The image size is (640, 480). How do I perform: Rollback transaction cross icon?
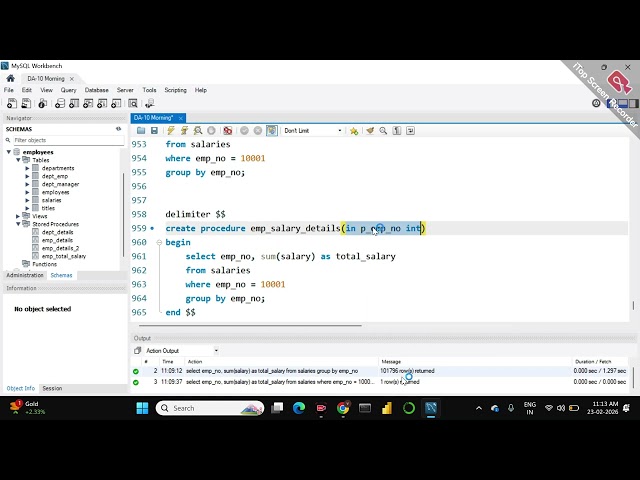(258, 131)
